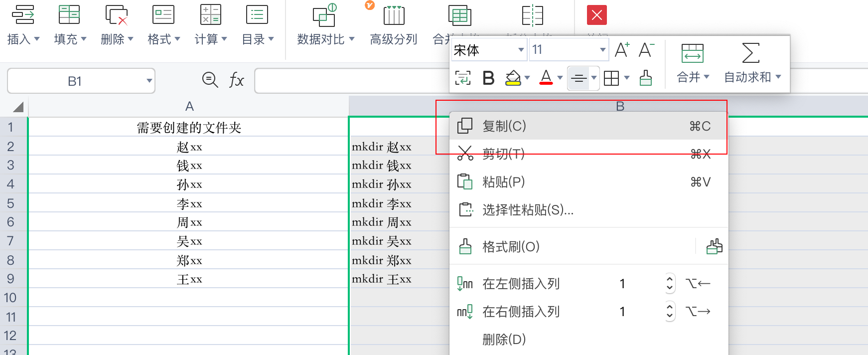Click the fx insert function icon
Screen dimensions: 868x355
click(236, 80)
